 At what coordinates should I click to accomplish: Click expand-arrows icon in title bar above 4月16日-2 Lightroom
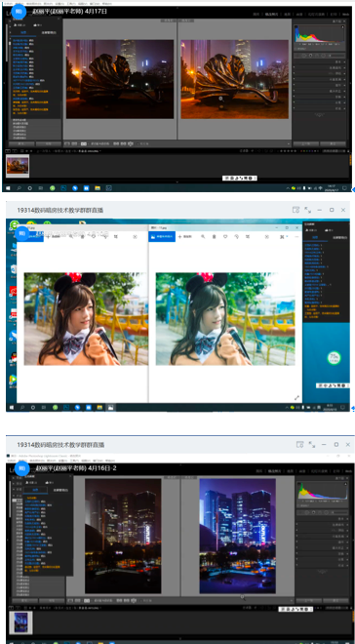[x=312, y=444]
